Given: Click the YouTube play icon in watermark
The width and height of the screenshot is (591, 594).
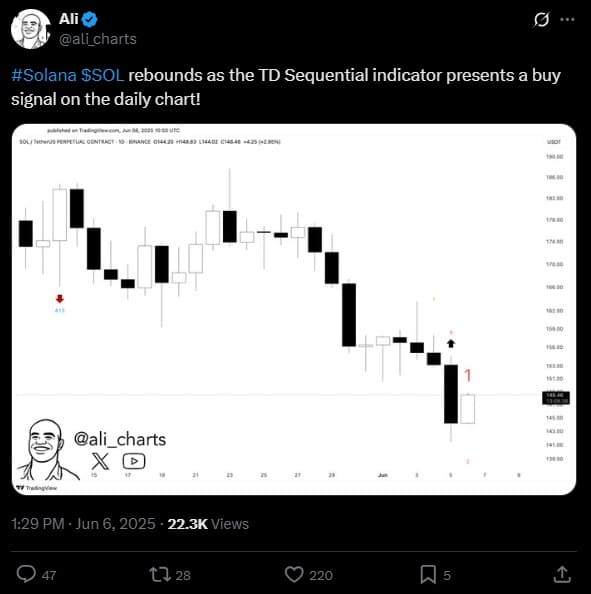Looking at the screenshot, I should pyautogui.click(x=134, y=461).
